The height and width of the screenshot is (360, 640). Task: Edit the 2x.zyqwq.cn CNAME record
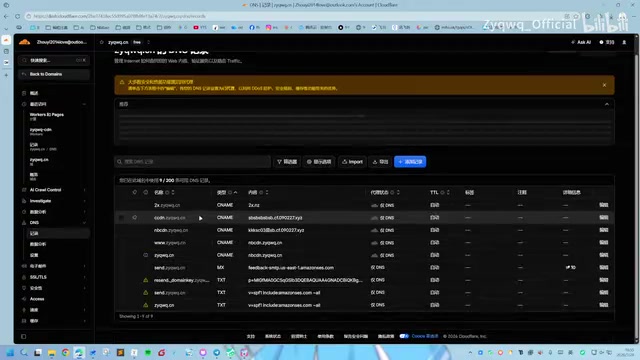pos(604,205)
